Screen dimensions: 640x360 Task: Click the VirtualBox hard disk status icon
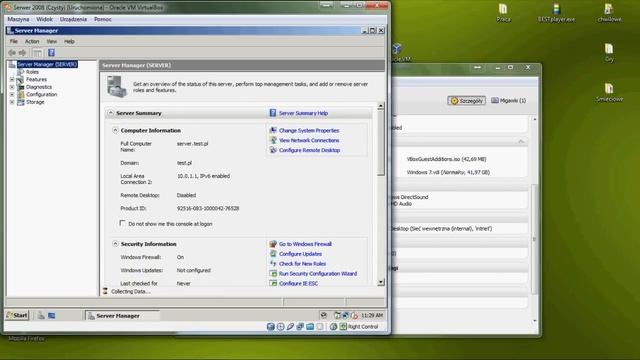270,327
